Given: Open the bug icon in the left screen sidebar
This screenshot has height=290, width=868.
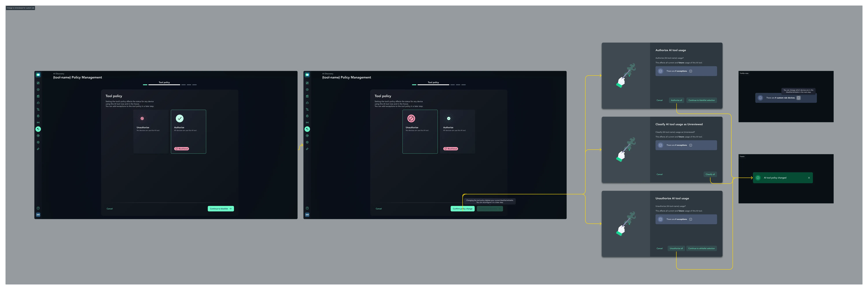Looking at the screenshot, I should click(38, 116).
